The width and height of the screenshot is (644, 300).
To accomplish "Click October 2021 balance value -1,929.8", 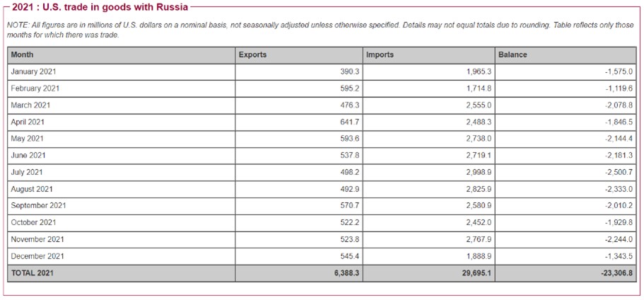I will [x=619, y=222].
